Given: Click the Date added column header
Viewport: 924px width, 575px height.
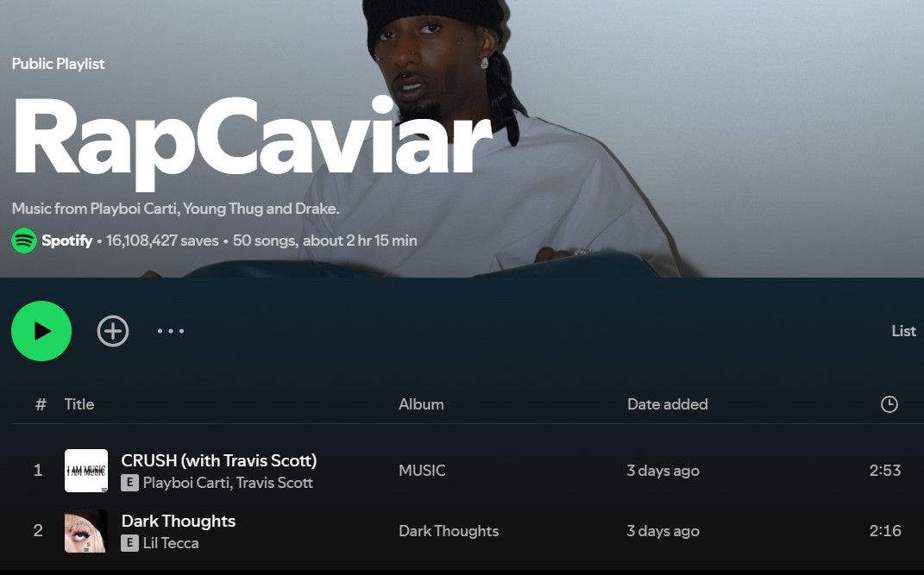Looking at the screenshot, I should (668, 404).
